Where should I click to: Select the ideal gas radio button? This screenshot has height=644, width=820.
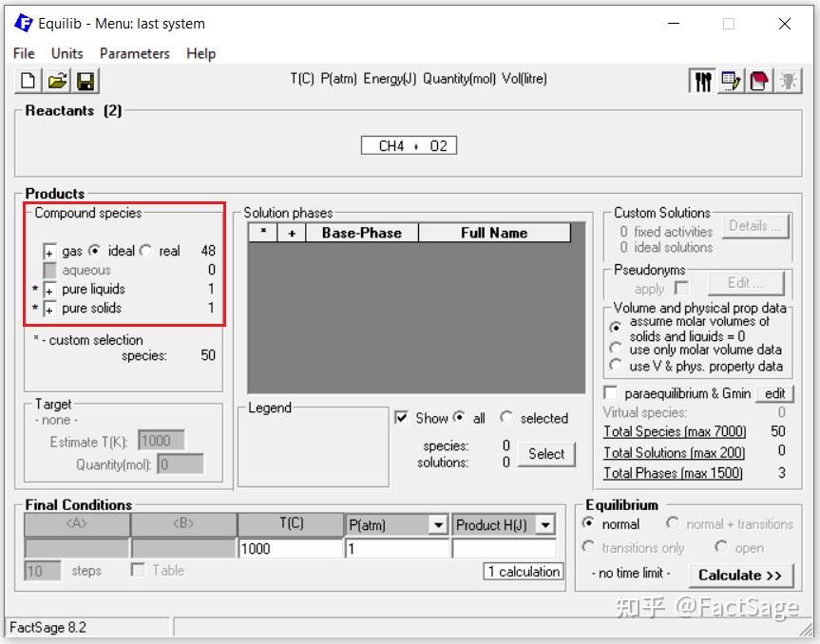tap(94, 251)
